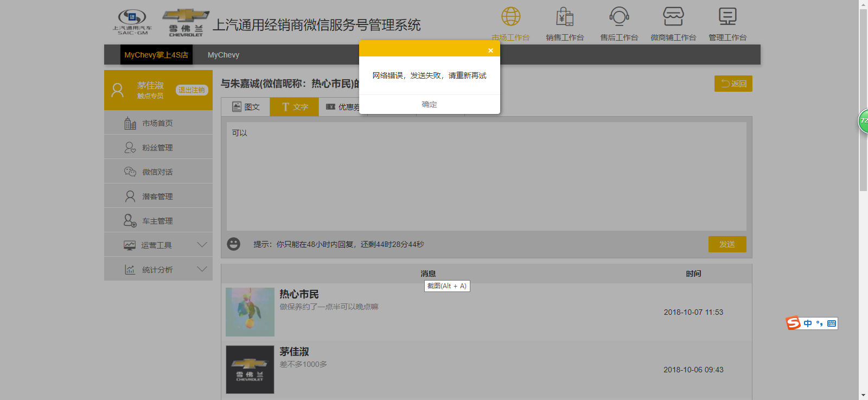Click sender name 热心市民
The height and width of the screenshot is (400, 868).
pos(299,294)
